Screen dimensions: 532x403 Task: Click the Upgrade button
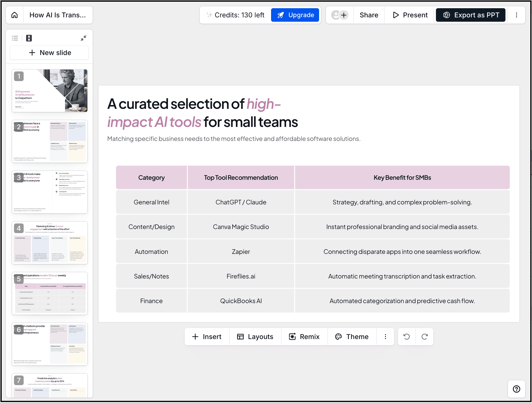(x=295, y=15)
